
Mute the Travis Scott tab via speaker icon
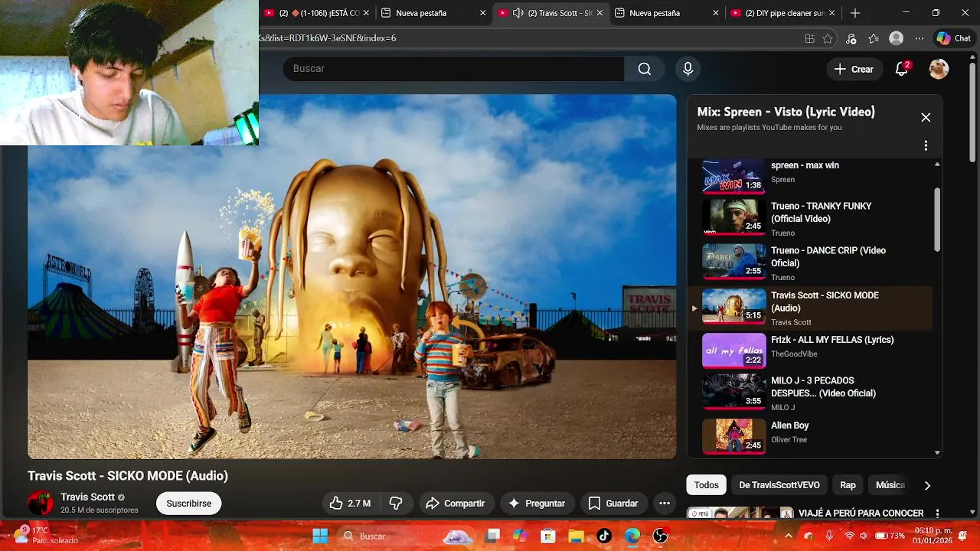click(518, 13)
